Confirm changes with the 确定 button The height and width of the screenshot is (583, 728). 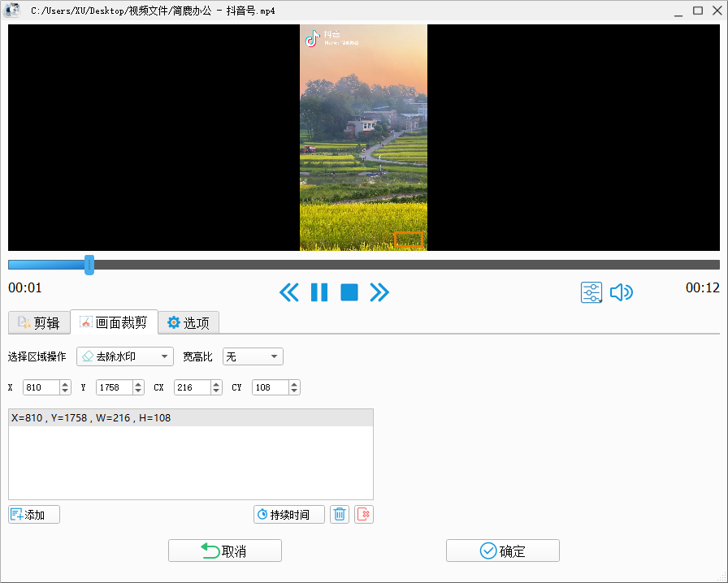(502, 551)
